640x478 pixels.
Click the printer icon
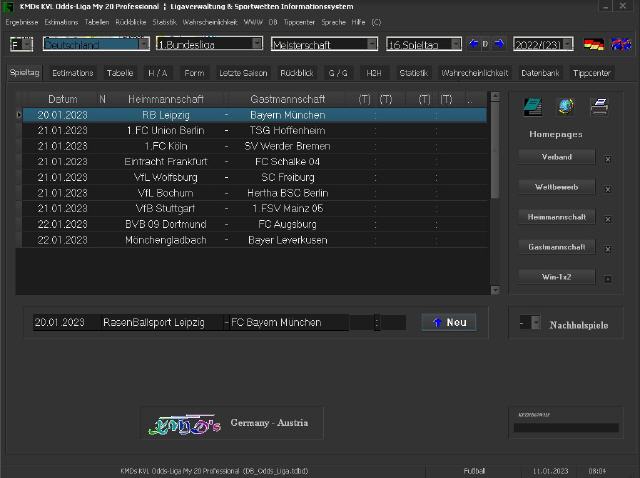coord(599,107)
